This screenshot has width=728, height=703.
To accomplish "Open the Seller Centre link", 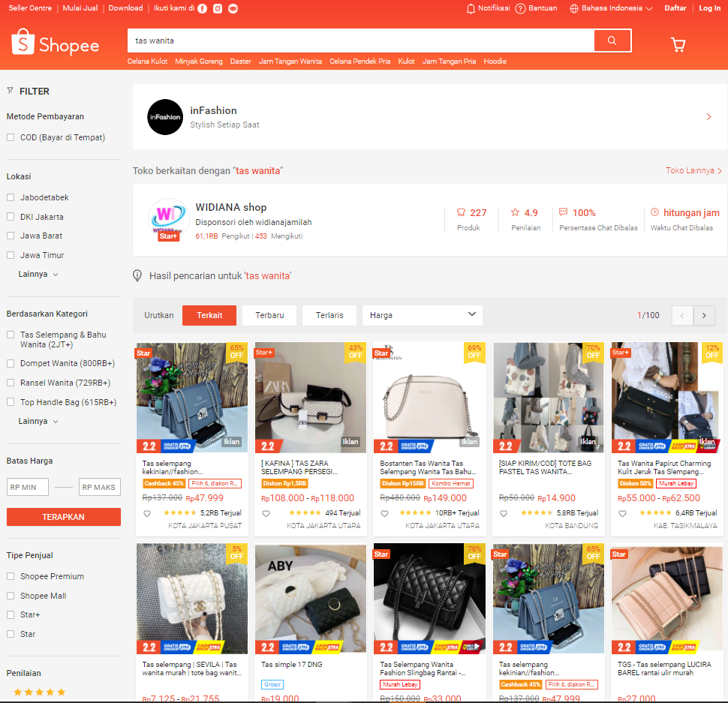I will (30, 8).
